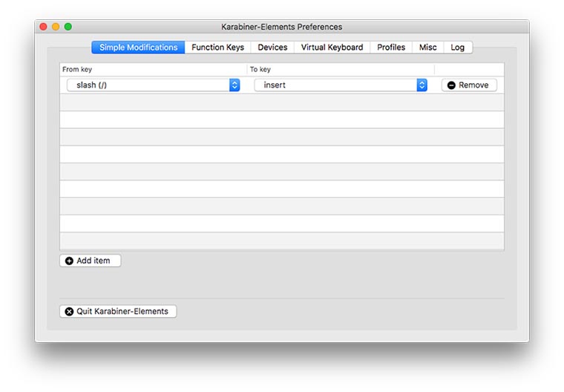Click the plus icon beside Add item
Screen dimensions: 564x392
(x=70, y=261)
